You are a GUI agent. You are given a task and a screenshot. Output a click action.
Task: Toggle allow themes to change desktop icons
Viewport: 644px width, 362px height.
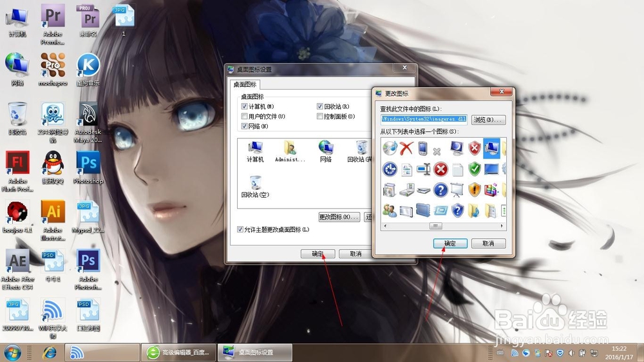(x=240, y=229)
